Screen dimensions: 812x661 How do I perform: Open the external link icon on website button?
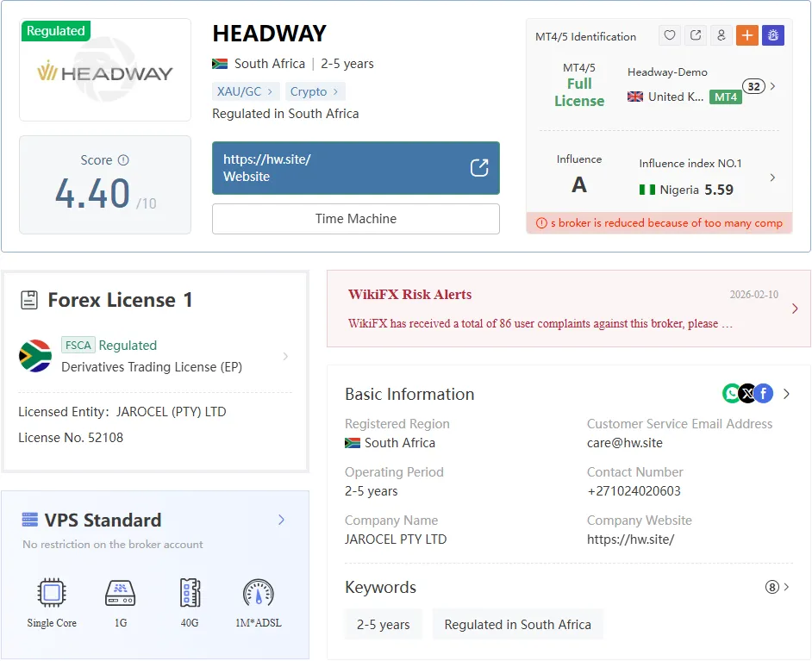479,168
